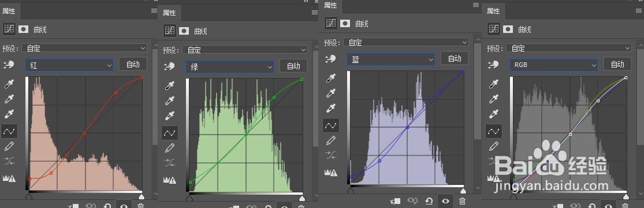Toggle layer mask icon in Blue panel header

click(345, 23)
